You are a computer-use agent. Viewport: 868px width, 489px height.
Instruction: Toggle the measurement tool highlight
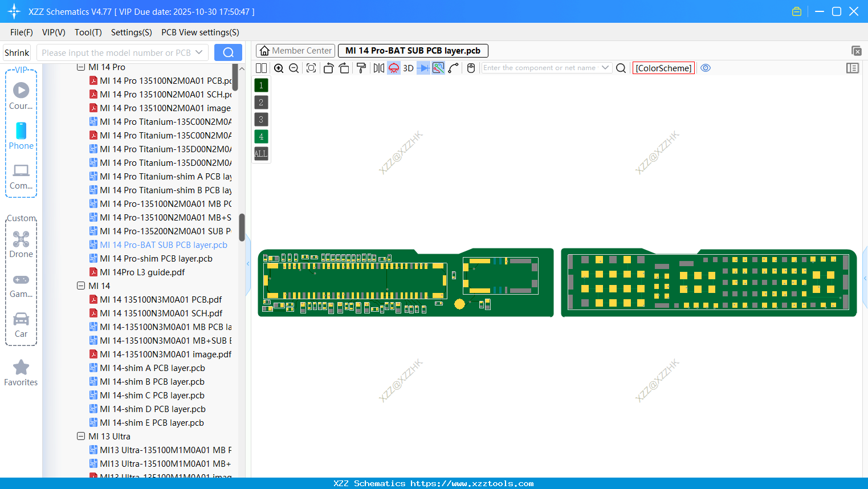pyautogui.click(x=438, y=68)
